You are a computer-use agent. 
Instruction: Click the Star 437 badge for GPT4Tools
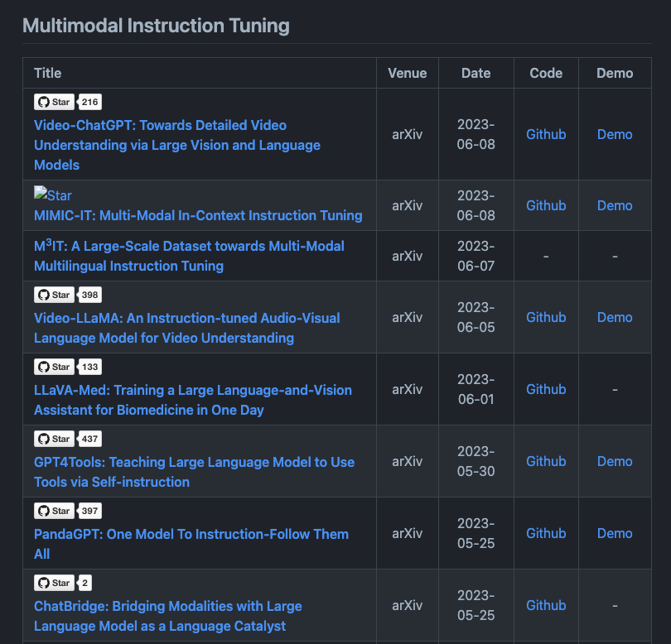[68, 439]
